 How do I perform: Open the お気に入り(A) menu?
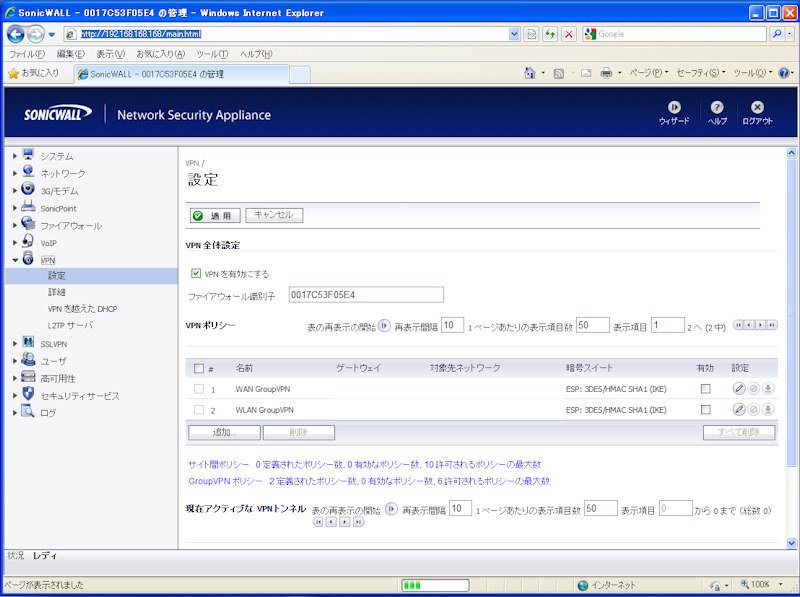pos(161,54)
